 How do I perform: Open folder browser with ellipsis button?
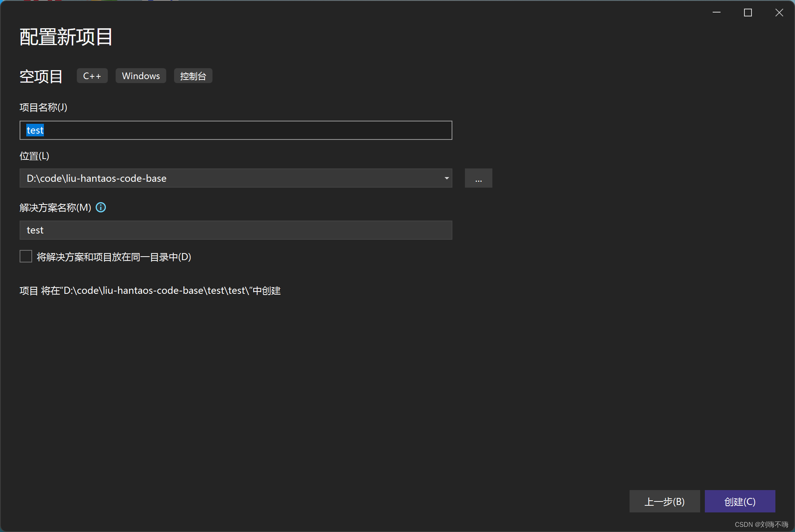tap(478, 178)
